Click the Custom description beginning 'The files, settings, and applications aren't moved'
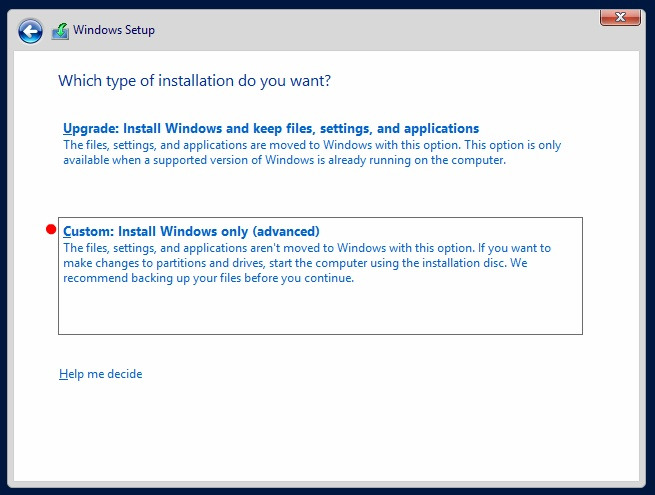The height and width of the screenshot is (495, 655). pyautogui.click(x=307, y=263)
